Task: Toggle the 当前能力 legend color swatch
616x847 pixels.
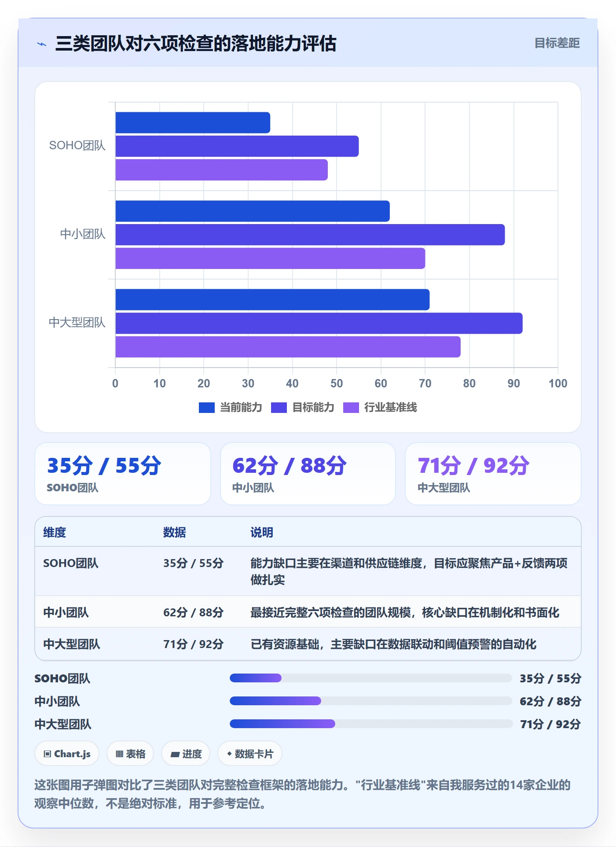Action: click(206, 408)
